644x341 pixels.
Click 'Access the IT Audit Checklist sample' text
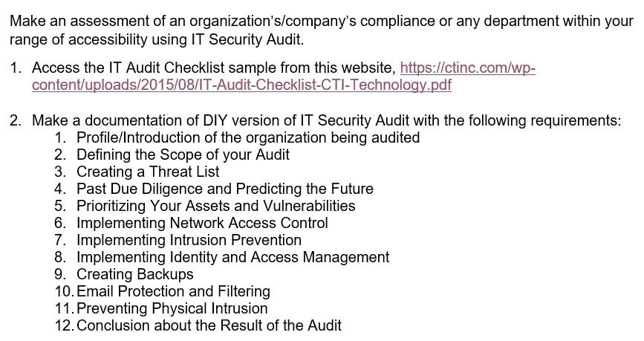155,68
